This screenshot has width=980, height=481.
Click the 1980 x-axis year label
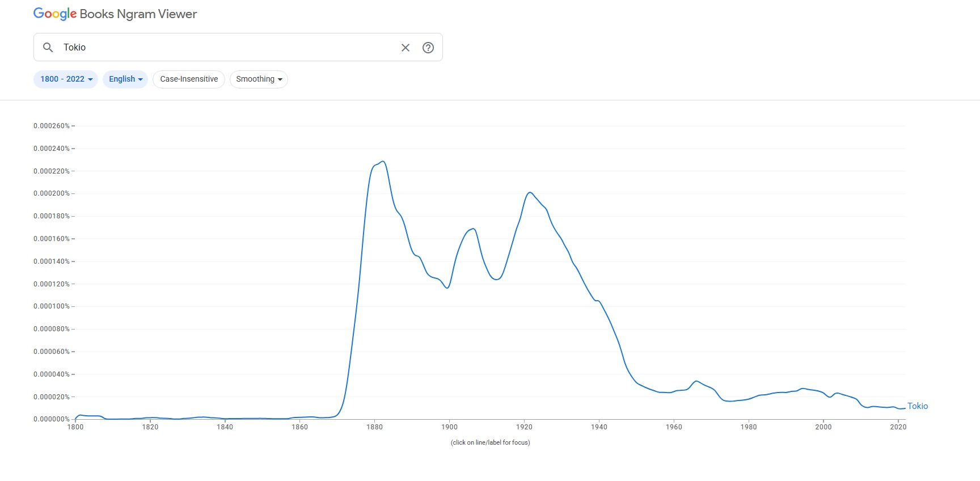tap(749, 427)
